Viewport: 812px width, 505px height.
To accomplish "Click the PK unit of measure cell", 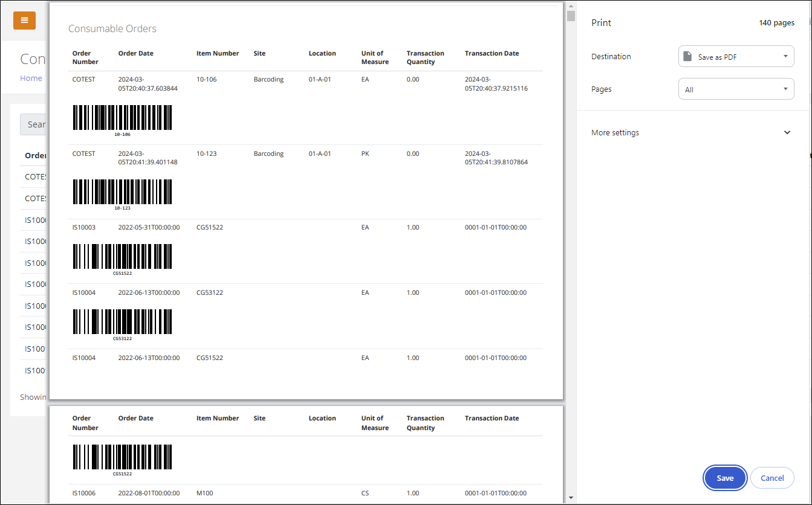I will (365, 153).
